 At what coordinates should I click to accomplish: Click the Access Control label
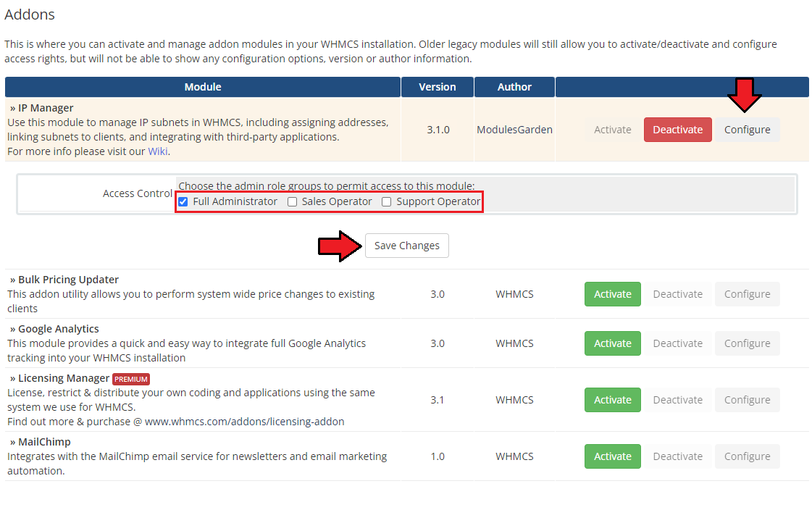coord(137,193)
